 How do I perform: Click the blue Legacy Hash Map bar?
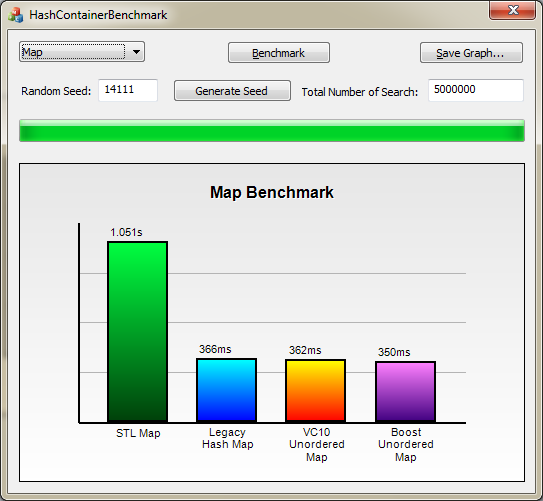coord(226,390)
